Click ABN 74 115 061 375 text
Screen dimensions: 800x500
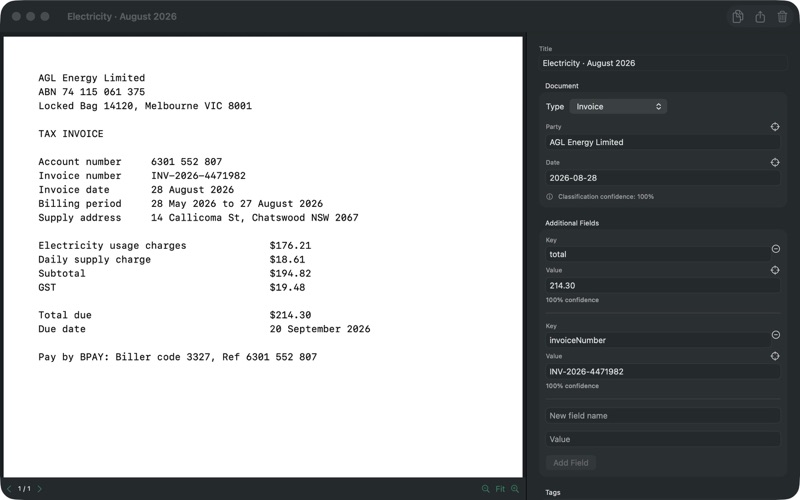[x=92, y=92]
